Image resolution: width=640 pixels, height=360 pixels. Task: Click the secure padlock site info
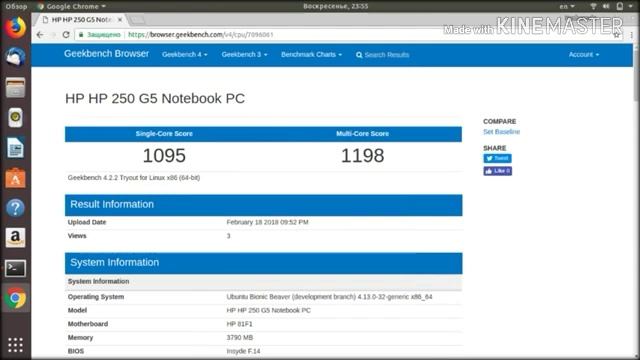(81, 35)
